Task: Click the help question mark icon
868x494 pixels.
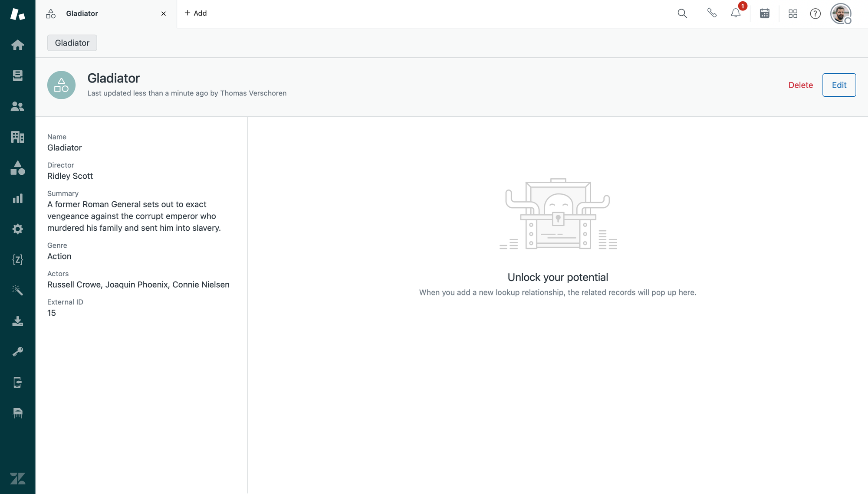Action: click(x=815, y=14)
